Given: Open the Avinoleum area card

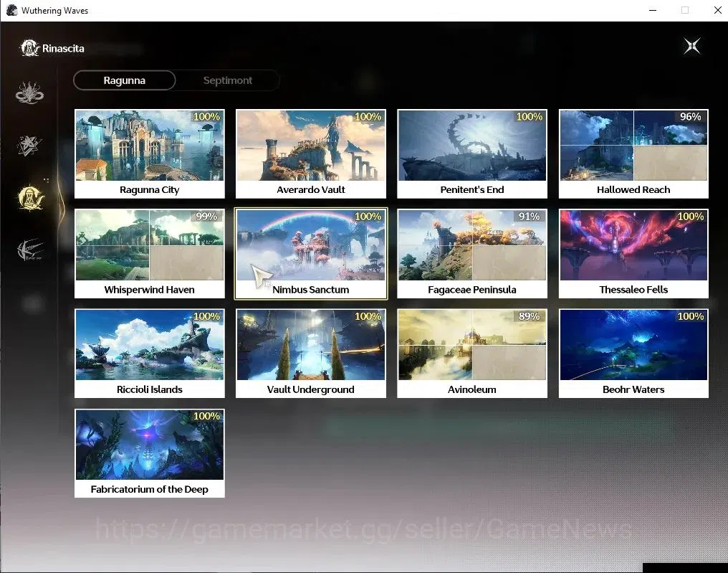Looking at the screenshot, I should pyautogui.click(x=472, y=354).
